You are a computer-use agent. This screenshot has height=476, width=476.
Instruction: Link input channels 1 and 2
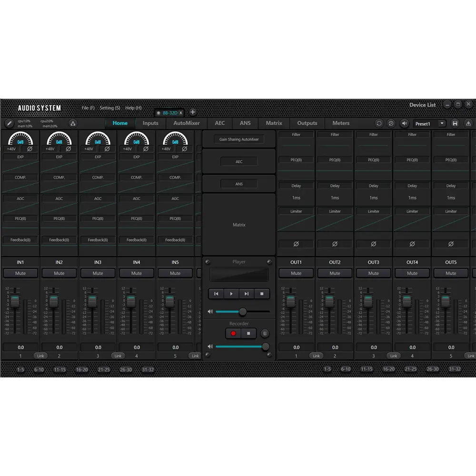coord(40,356)
